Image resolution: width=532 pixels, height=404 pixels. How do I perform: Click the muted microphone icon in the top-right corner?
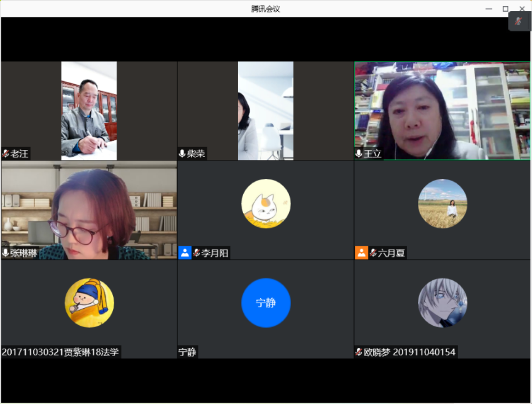[518, 21]
